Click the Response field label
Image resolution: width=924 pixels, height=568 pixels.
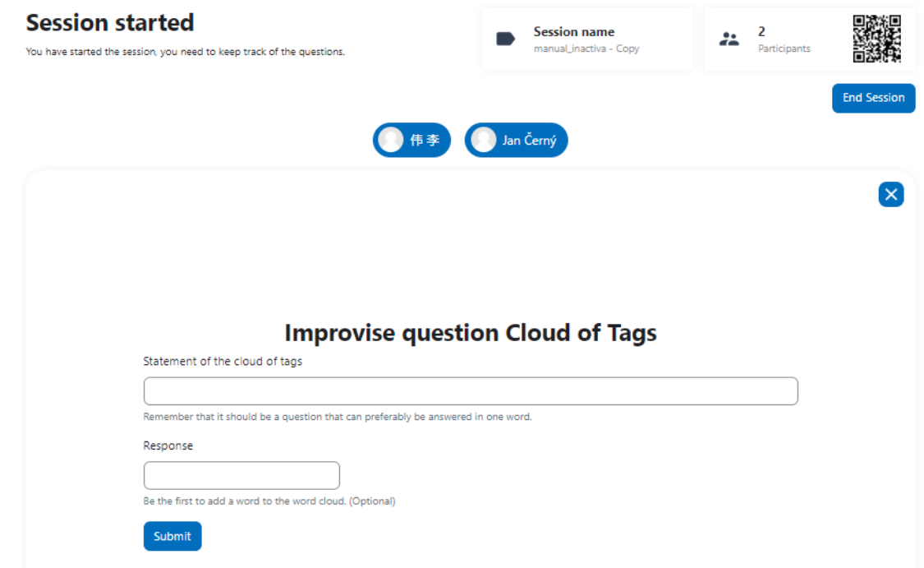pos(168,446)
